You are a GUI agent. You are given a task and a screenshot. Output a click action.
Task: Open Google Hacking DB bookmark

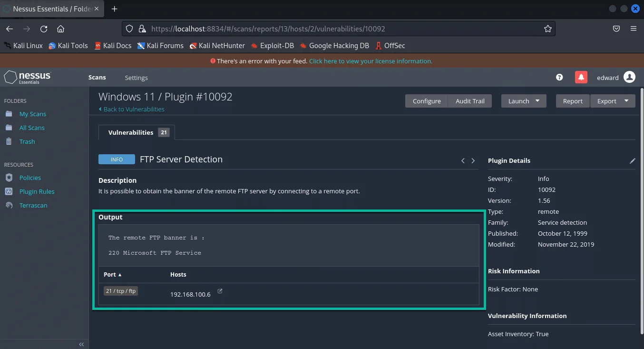point(334,46)
